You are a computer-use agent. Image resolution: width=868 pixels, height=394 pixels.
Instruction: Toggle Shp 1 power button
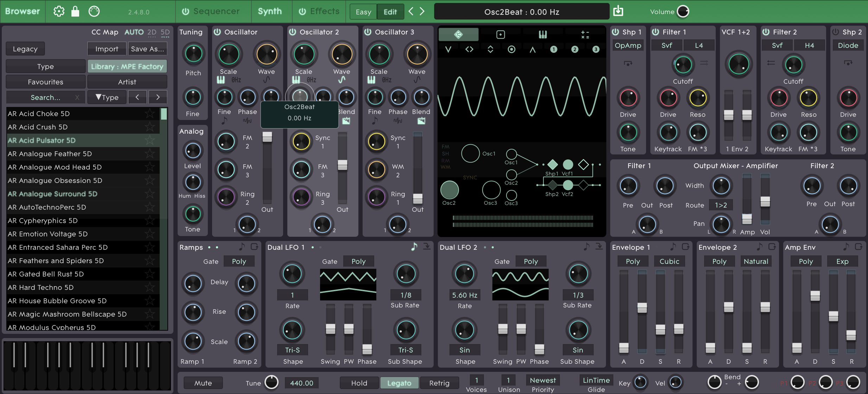click(615, 32)
